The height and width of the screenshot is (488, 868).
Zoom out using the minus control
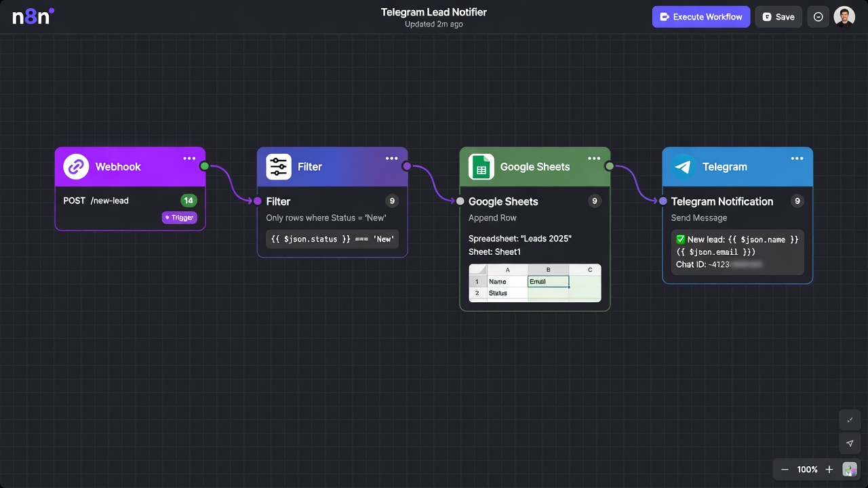784,469
